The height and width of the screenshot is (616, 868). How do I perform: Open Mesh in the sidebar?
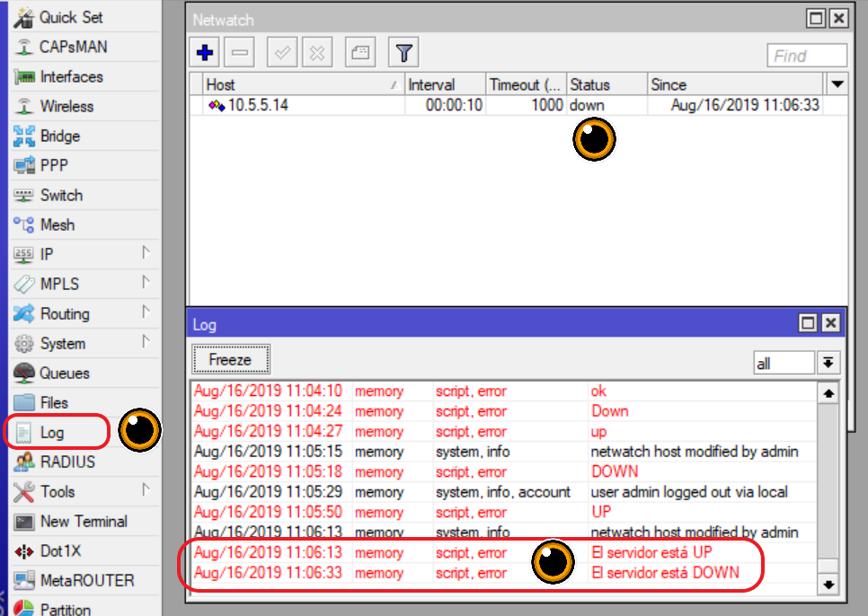point(85,225)
